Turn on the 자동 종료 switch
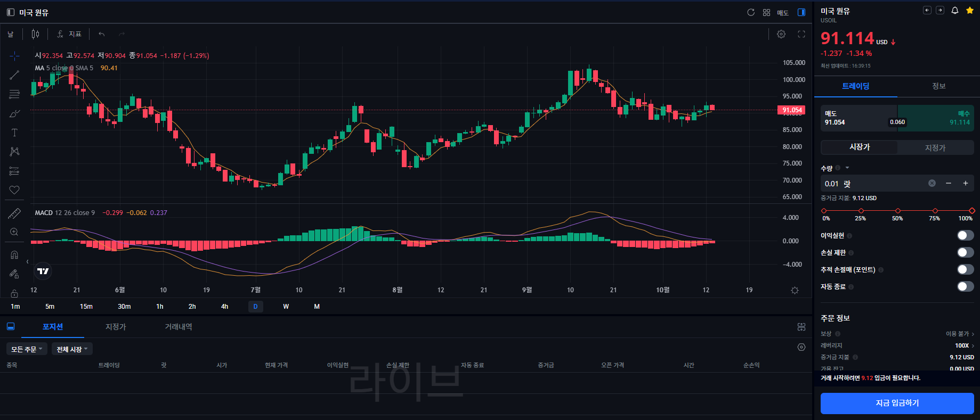The width and height of the screenshot is (980, 420). (965, 286)
